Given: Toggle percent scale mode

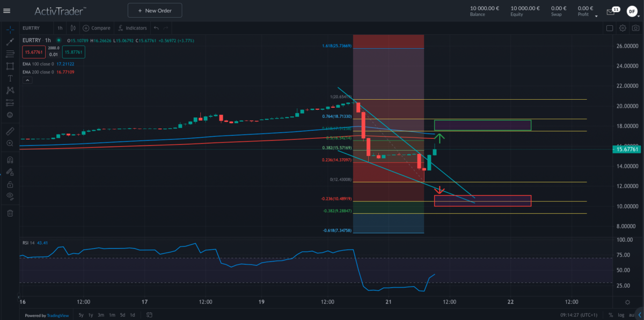Looking at the screenshot, I should point(610,315).
